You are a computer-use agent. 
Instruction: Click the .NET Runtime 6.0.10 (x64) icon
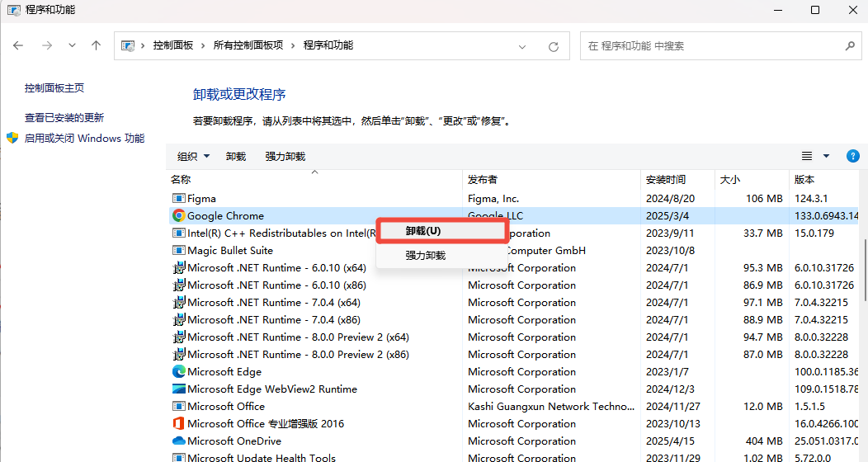click(x=178, y=268)
